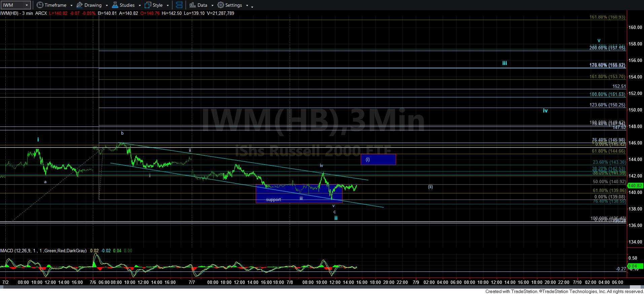The image size is (644, 294).
Task: Click the 'a' wave label
Action: click(45, 182)
